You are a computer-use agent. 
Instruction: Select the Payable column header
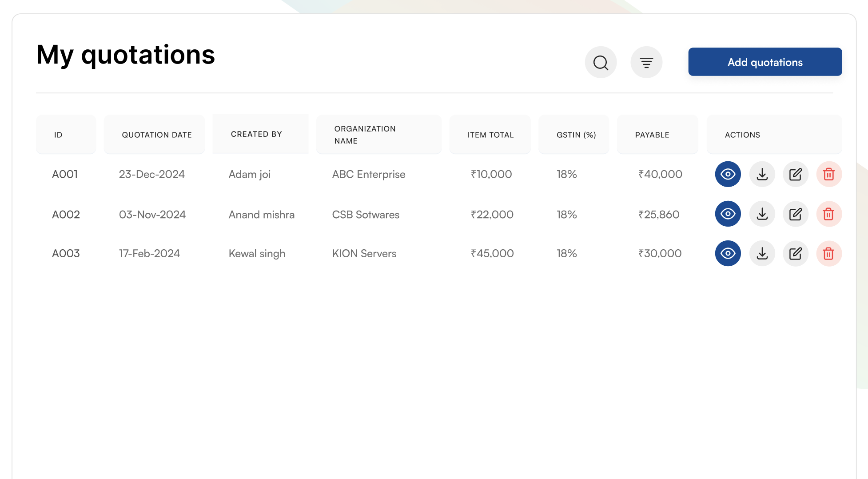coord(652,135)
